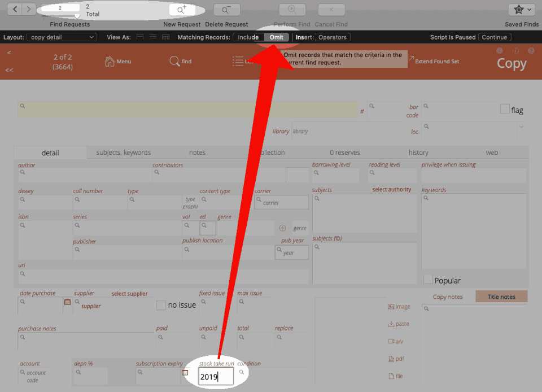Screen dimensions: 542x392
Task: Click the add genre plus icon
Action: tap(282, 228)
